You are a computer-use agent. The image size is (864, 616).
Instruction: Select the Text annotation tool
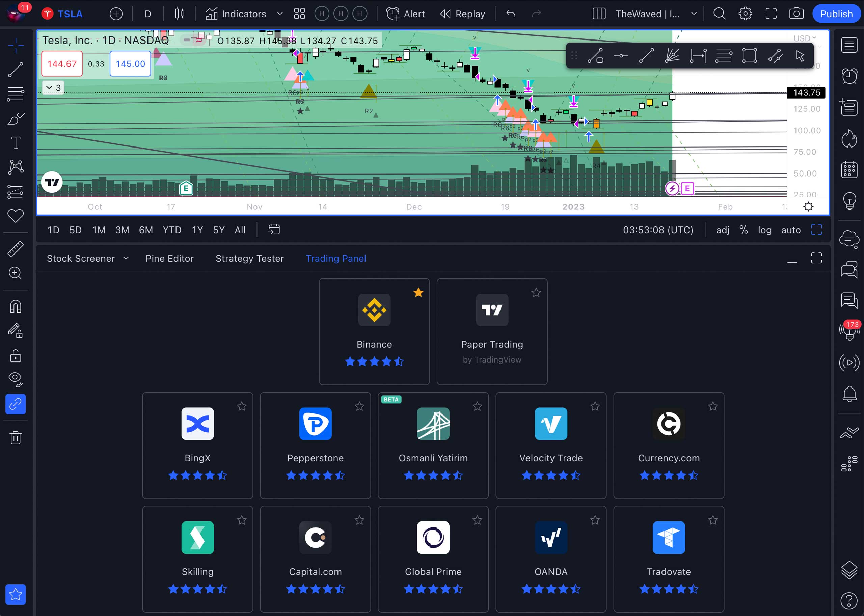pyautogui.click(x=16, y=143)
